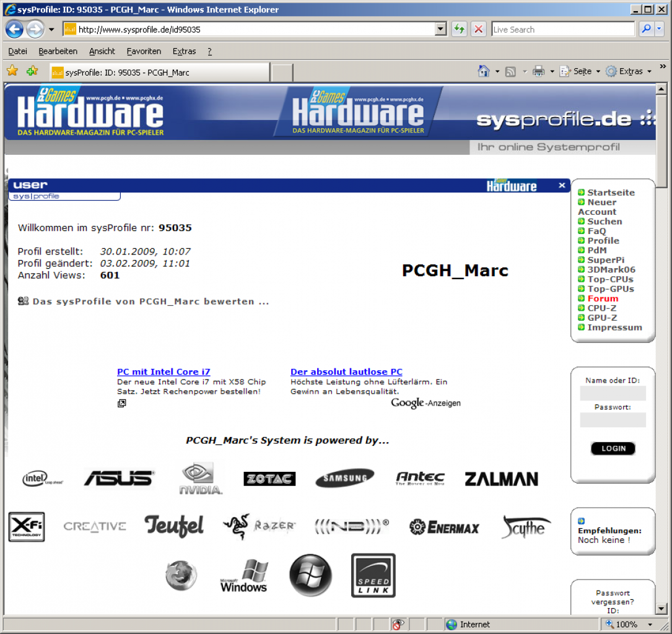
Task: Click the Speed Link logo
Action: 373,575
